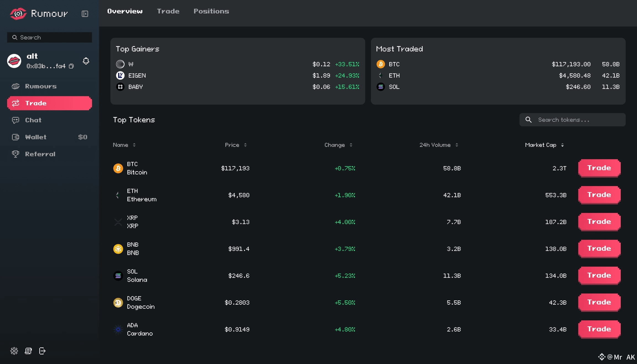Open settings gear icon at bottom

(x=14, y=351)
